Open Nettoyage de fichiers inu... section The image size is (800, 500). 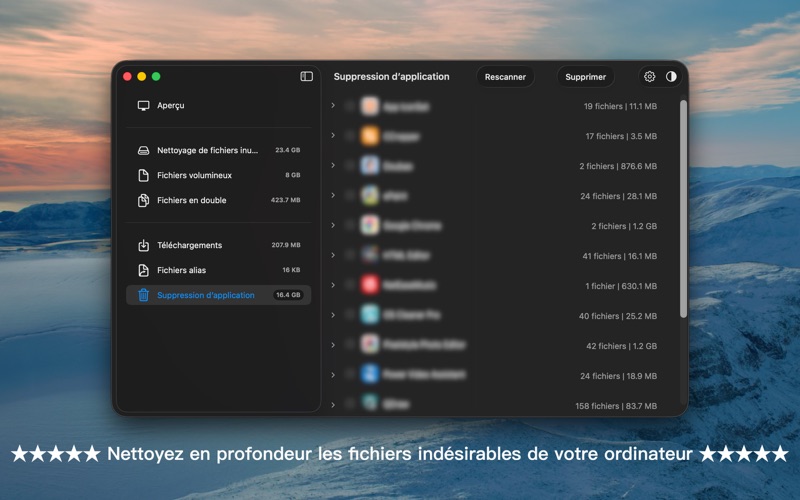218,151
